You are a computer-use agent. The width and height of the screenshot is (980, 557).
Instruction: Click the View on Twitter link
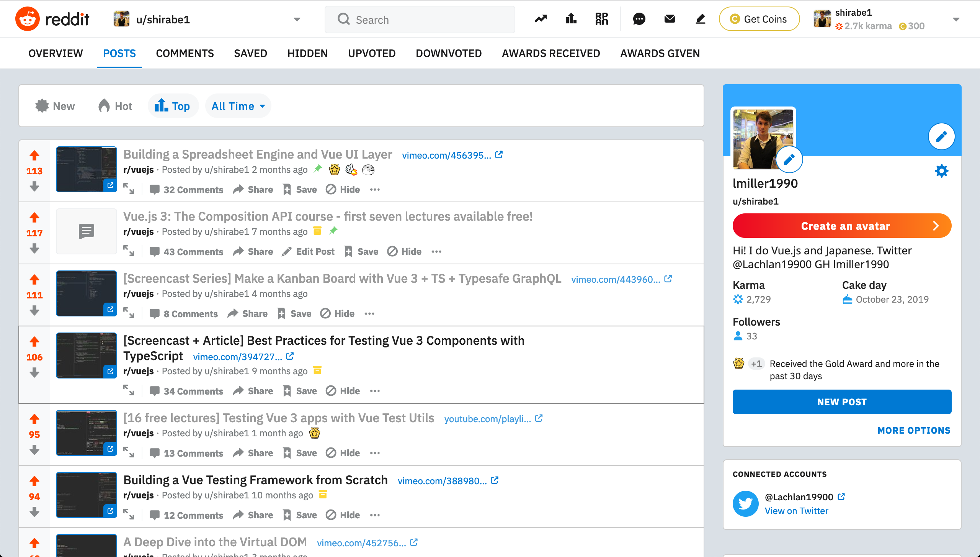(796, 511)
